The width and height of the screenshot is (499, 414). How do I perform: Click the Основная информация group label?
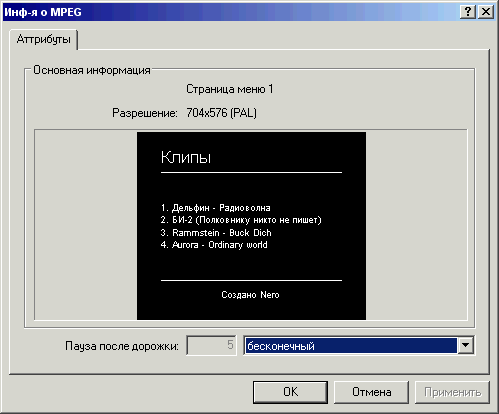[92, 70]
